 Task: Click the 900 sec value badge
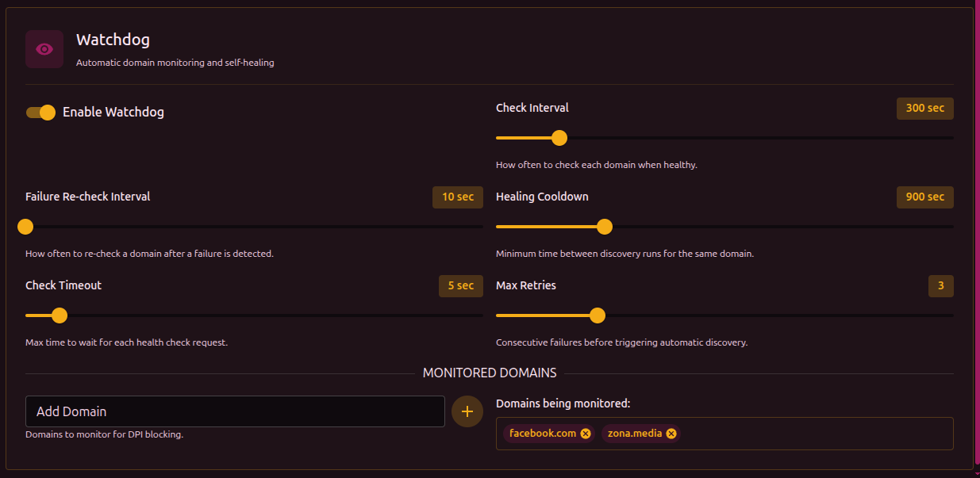click(x=924, y=197)
